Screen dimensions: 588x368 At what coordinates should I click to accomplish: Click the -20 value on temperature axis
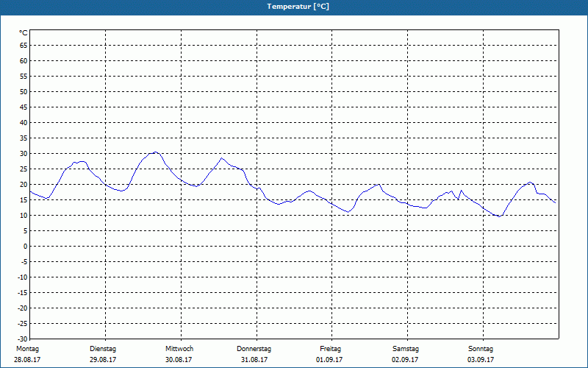click(23, 308)
